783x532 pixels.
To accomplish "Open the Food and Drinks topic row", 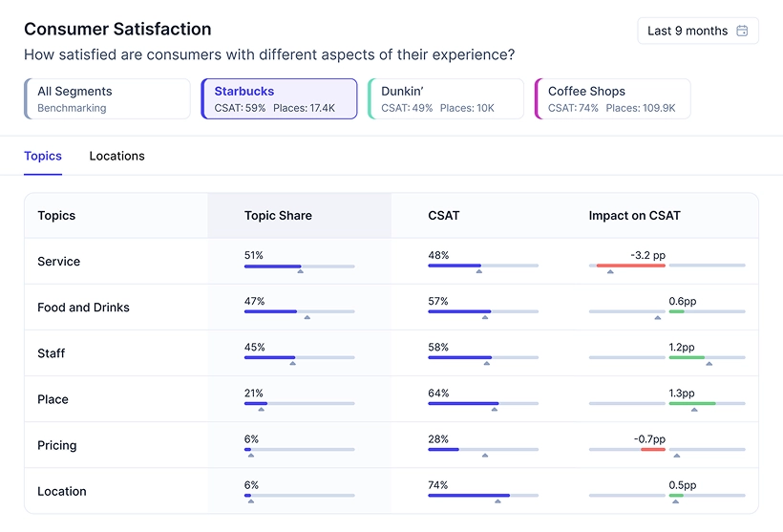I will [83, 308].
